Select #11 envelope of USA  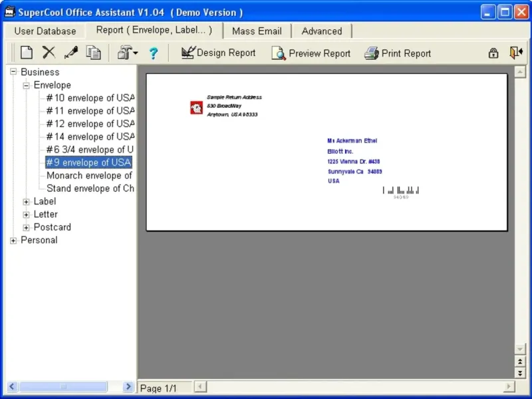coord(90,111)
